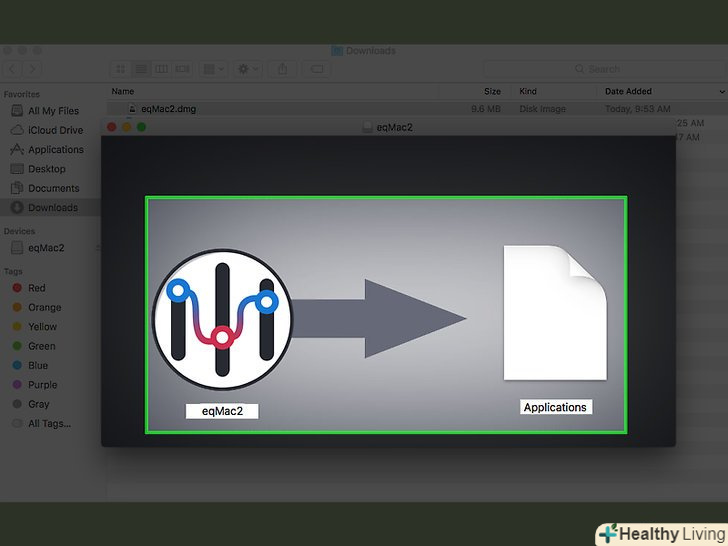728x546 pixels.
Task: Close the eqMac2 installer window
Action: 112,127
